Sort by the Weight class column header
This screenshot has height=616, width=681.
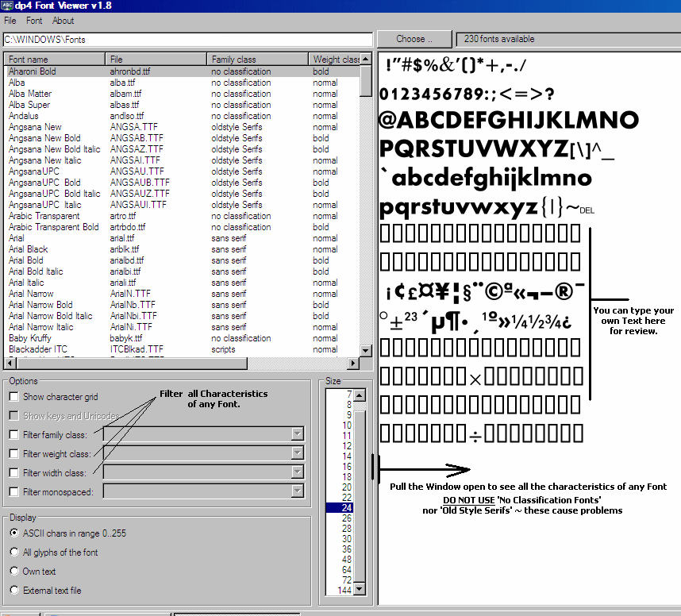click(x=334, y=59)
